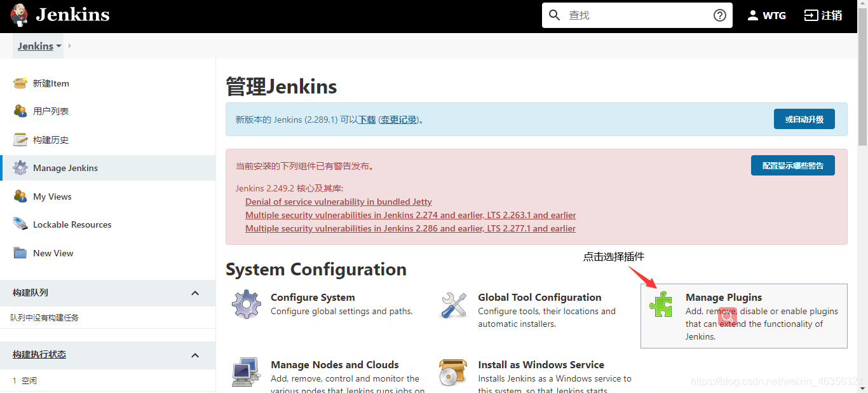Open Manage Nodes and Clouds
Screen dimensions: 868x393
coord(335,364)
